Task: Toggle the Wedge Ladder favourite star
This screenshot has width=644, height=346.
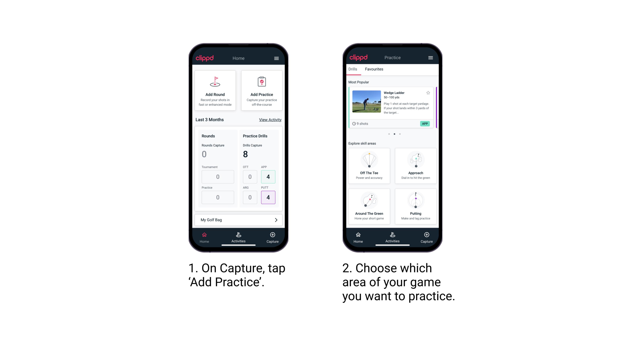Action: pyautogui.click(x=428, y=93)
